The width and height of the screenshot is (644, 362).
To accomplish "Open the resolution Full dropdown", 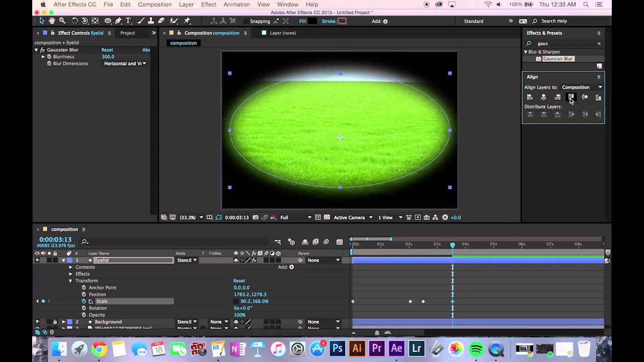I will click(x=296, y=217).
